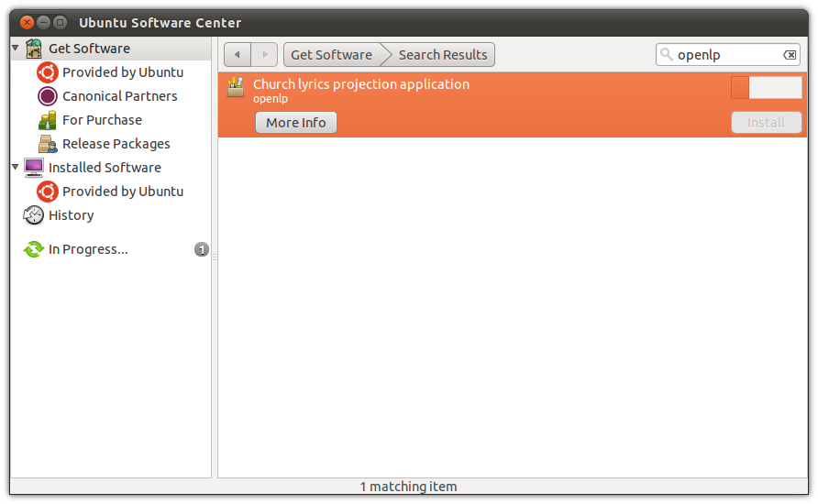Open More Info for openlp
The width and height of the screenshot is (818, 504).
[x=296, y=123]
